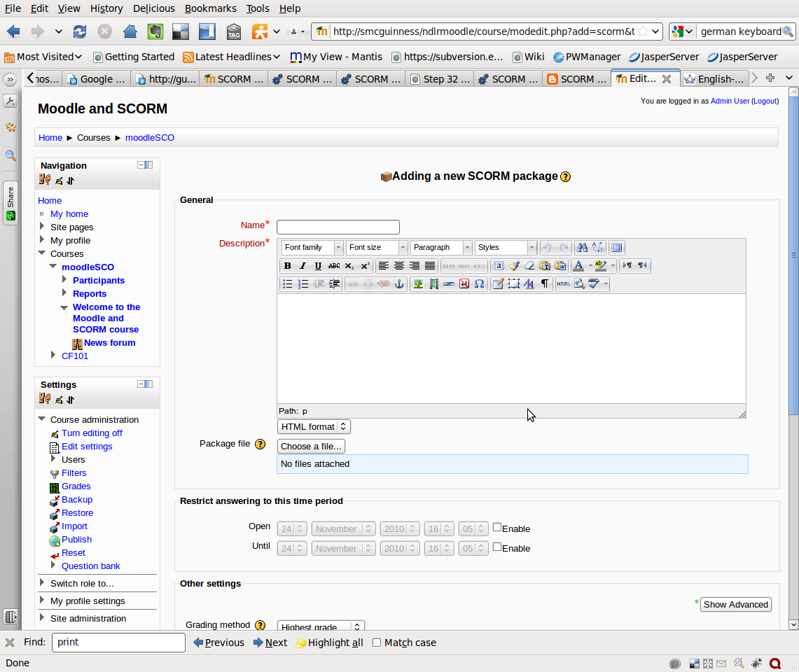Image resolution: width=799 pixels, height=672 pixels.
Task: Open Find in editor (binoculars icon)
Action: click(582, 248)
